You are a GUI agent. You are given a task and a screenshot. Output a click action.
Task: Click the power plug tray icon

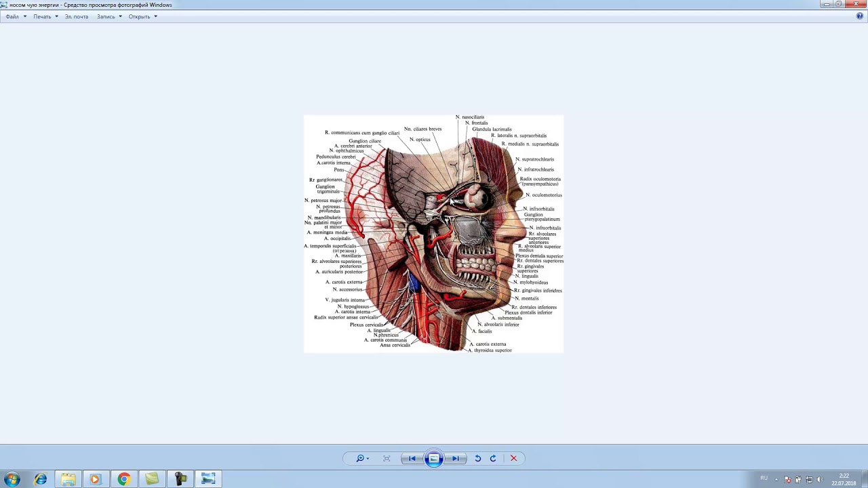click(x=798, y=479)
